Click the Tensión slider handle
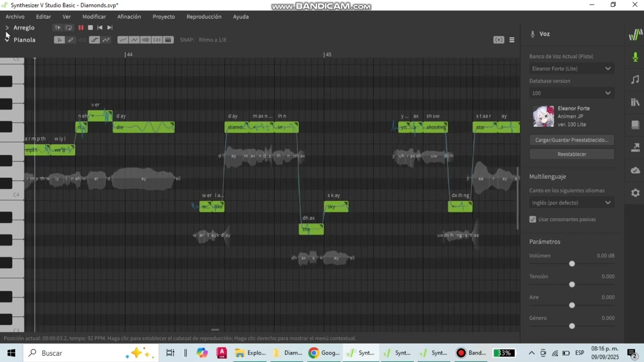The image size is (644, 362). (x=572, y=285)
